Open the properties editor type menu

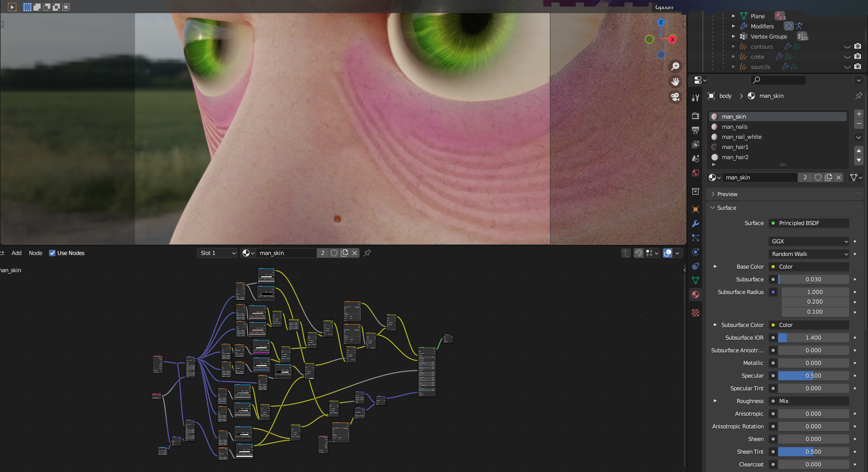(700, 80)
